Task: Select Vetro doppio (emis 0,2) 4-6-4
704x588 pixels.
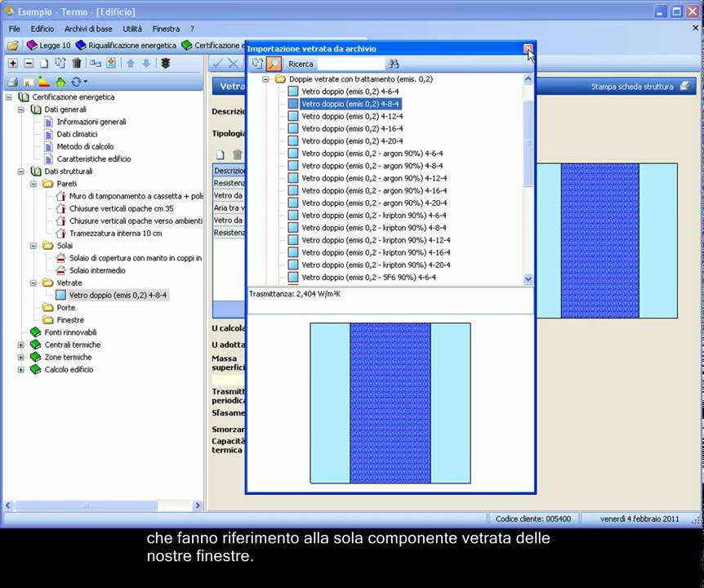Action: (x=350, y=91)
